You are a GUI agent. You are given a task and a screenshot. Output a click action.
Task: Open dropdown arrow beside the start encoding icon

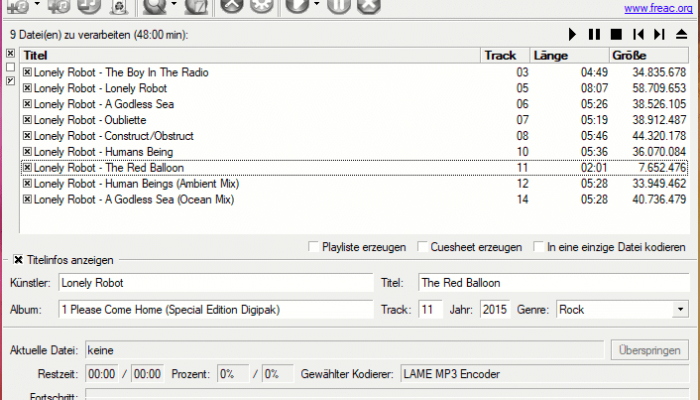click(317, 4)
